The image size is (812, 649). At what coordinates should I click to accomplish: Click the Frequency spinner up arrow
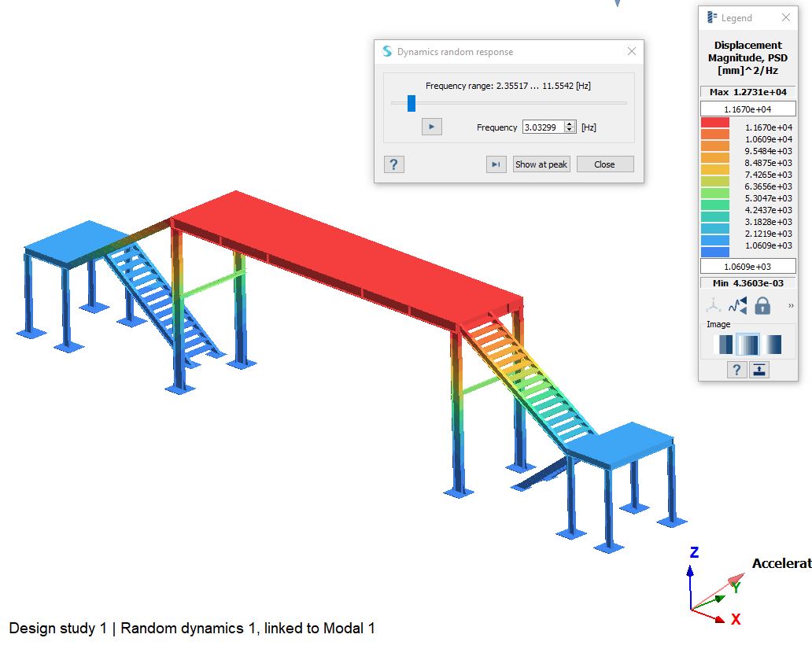[x=569, y=124]
